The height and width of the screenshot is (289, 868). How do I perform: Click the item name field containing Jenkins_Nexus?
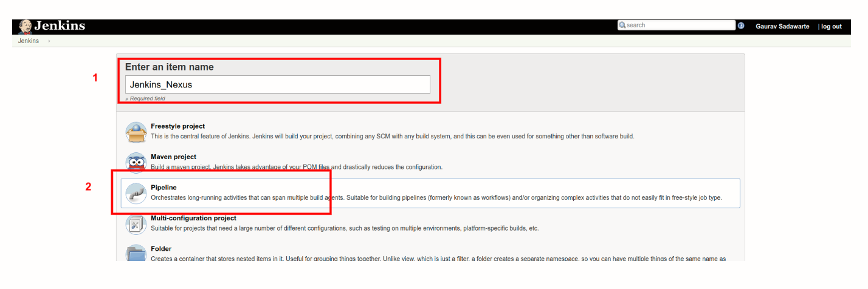[x=277, y=84]
